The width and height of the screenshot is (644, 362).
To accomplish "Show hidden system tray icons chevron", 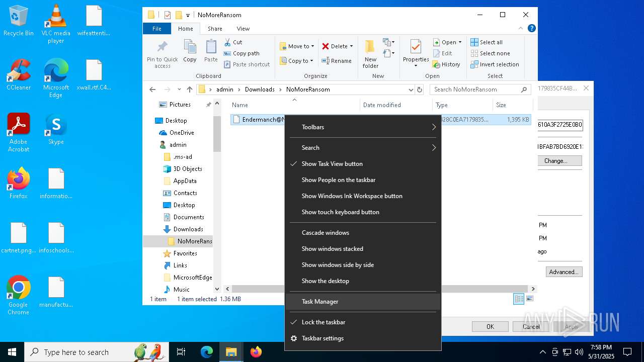I will point(542,352).
